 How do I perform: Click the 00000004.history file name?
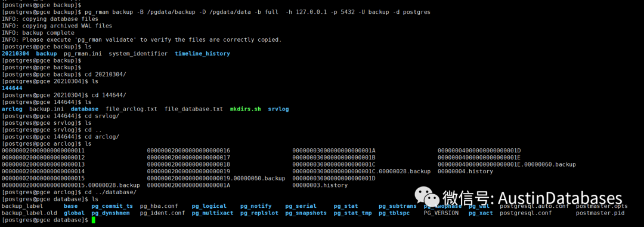tap(465, 171)
